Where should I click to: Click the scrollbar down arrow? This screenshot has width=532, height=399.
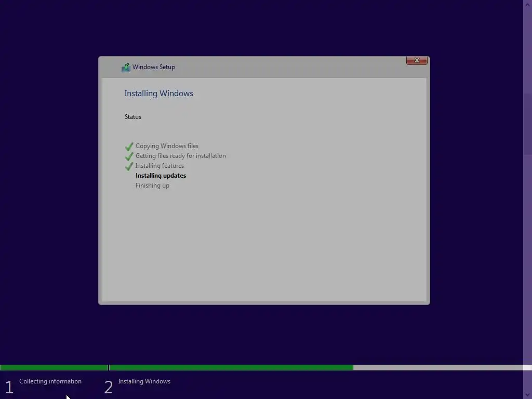(528, 395)
